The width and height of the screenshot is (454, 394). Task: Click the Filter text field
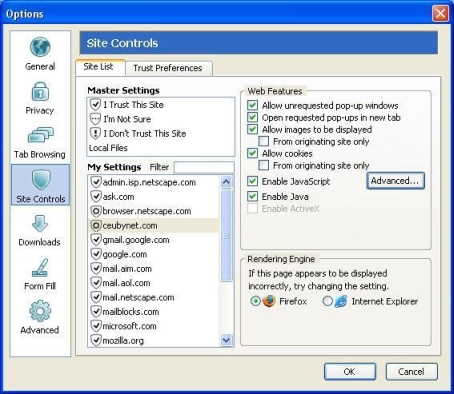click(x=204, y=167)
